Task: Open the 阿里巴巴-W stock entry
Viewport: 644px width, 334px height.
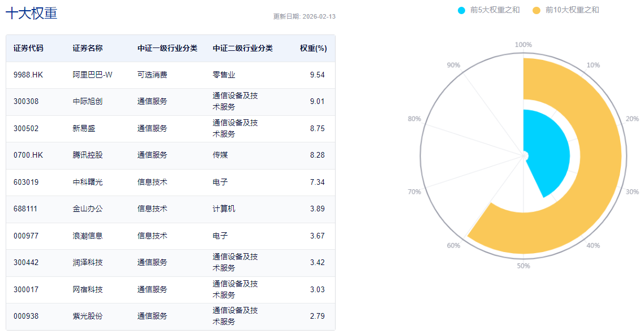Action: tap(93, 75)
